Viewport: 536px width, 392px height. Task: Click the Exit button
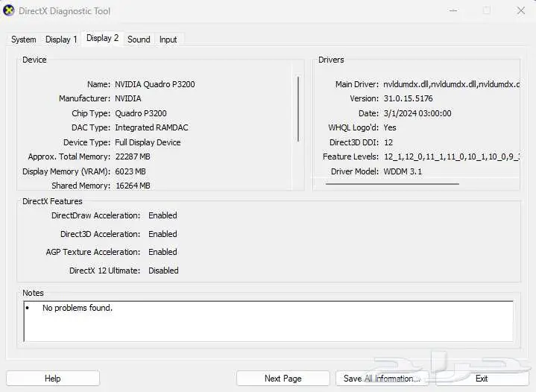(482, 379)
